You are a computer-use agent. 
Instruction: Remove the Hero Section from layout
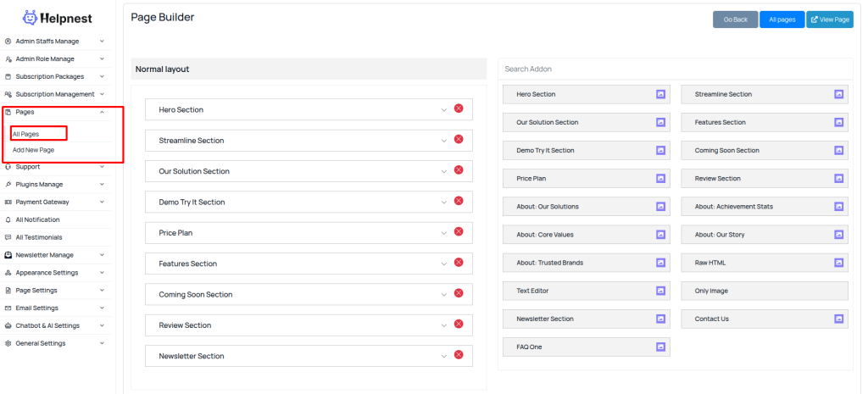(x=459, y=108)
